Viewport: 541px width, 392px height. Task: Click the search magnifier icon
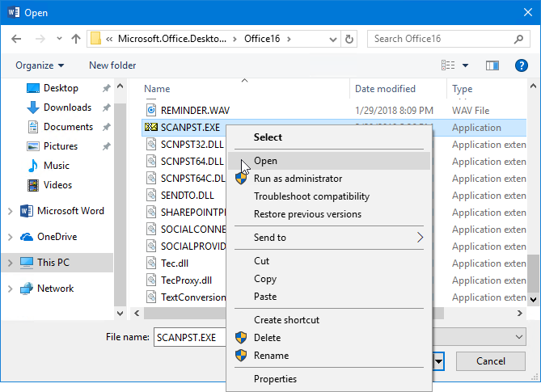click(x=518, y=39)
